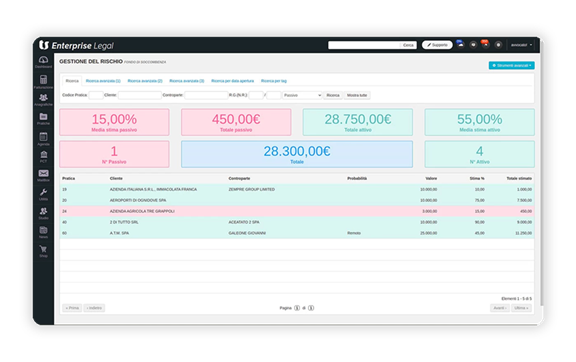Open the Anagrafiche people icon
576x362 pixels.
point(43,97)
